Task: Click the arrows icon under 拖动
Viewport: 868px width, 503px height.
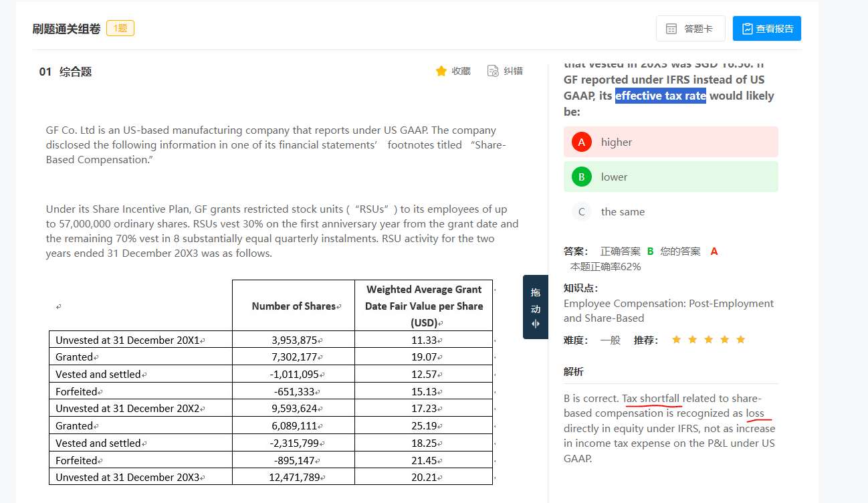Action: (535, 324)
